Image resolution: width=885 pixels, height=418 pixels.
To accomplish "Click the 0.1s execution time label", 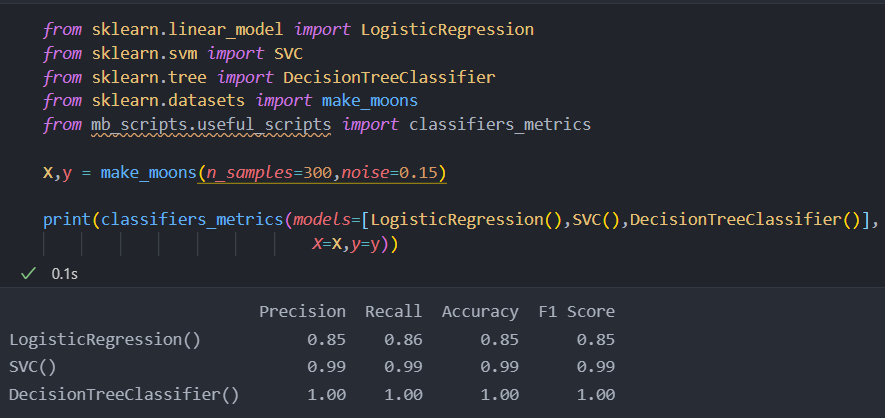I will tap(64, 272).
